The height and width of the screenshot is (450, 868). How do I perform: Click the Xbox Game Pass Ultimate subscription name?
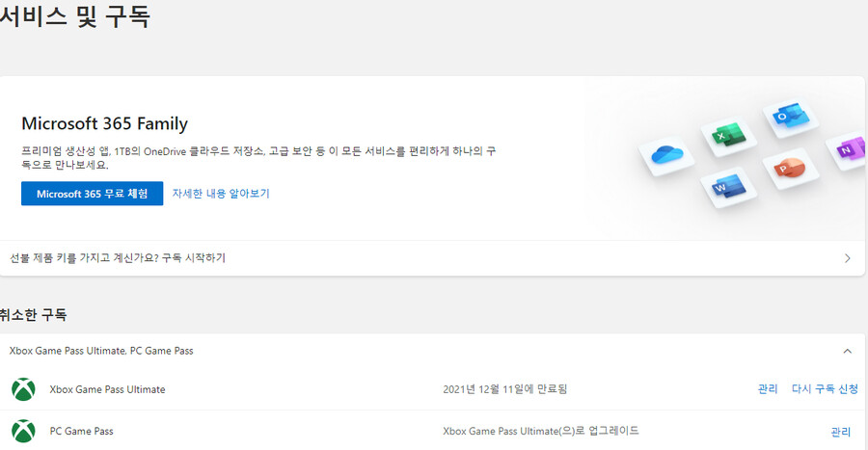coord(107,389)
